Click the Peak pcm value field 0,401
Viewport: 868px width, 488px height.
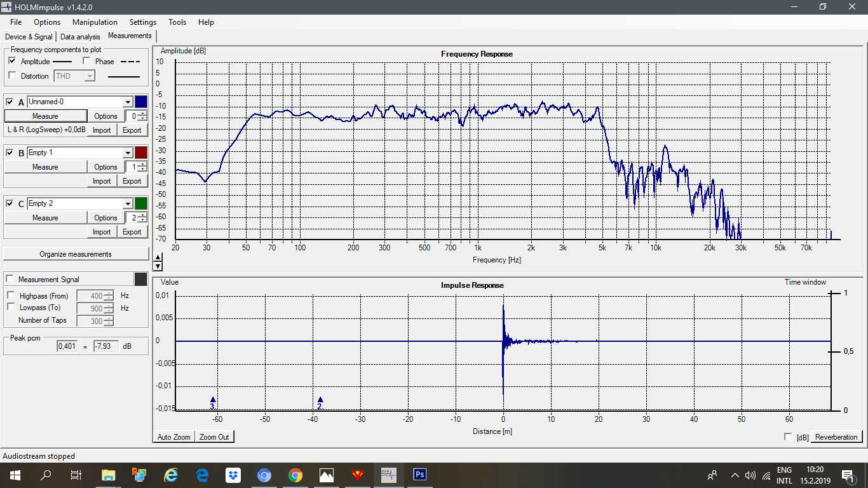67,346
